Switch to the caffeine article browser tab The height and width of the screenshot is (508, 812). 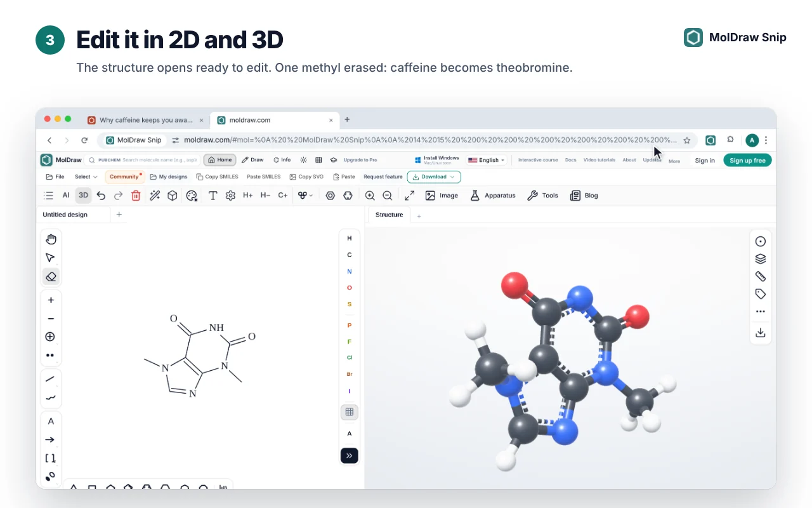pyautogui.click(x=145, y=120)
